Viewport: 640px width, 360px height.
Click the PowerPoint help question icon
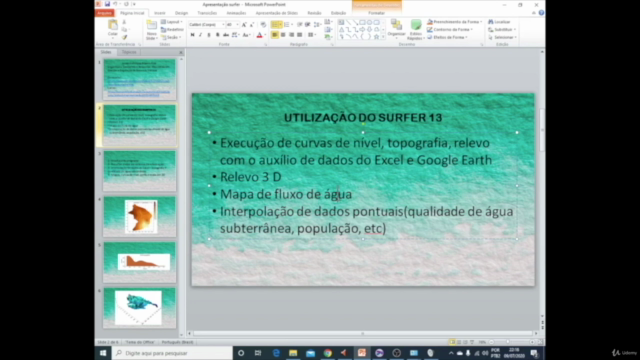coord(541,13)
